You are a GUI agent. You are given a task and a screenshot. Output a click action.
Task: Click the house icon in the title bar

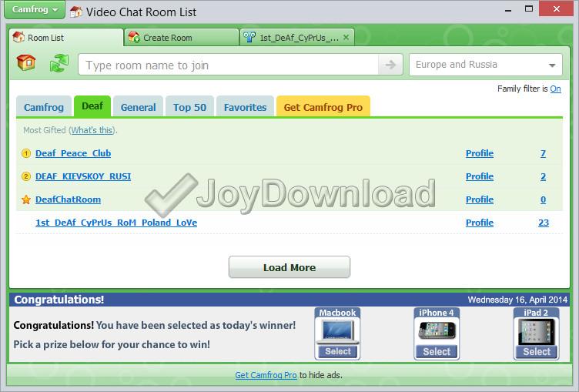click(76, 12)
